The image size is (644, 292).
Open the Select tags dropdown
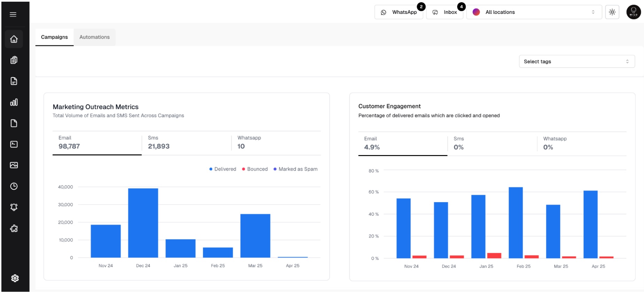point(576,62)
